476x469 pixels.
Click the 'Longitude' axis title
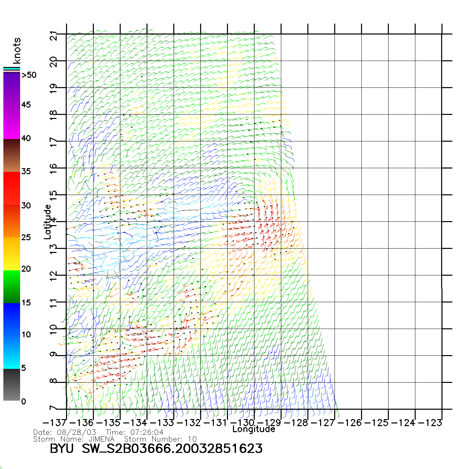254,429
